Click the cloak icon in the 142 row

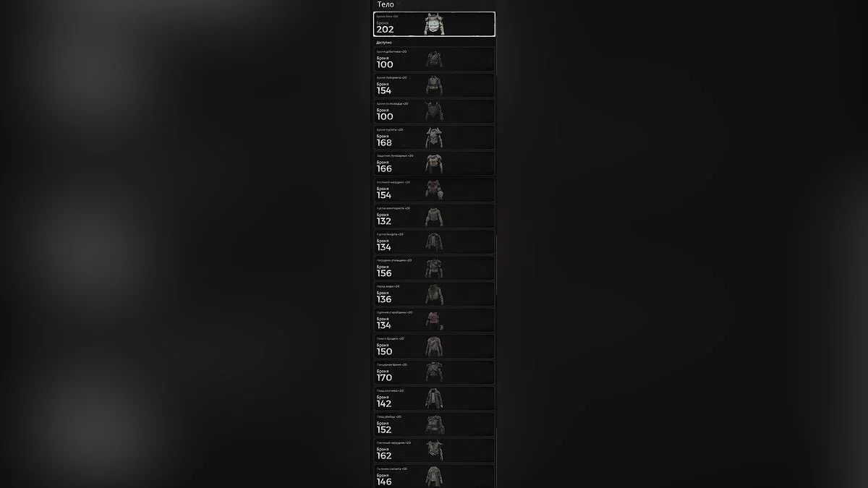(434, 398)
